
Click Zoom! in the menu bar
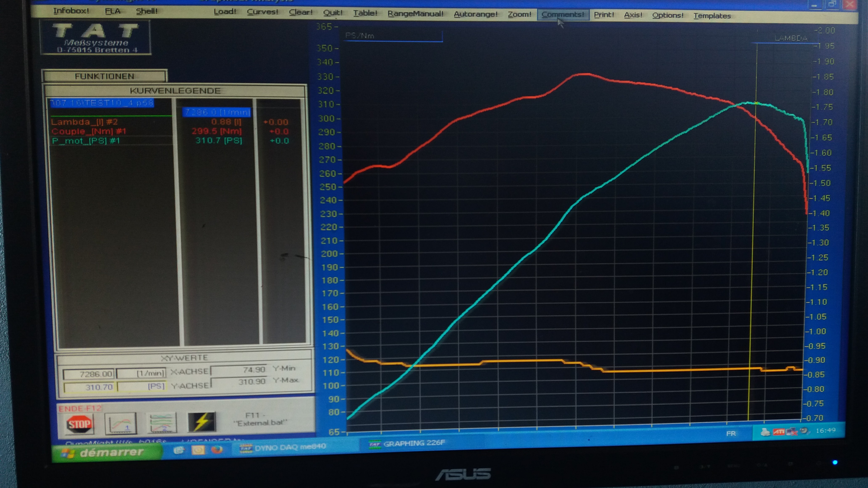(519, 15)
